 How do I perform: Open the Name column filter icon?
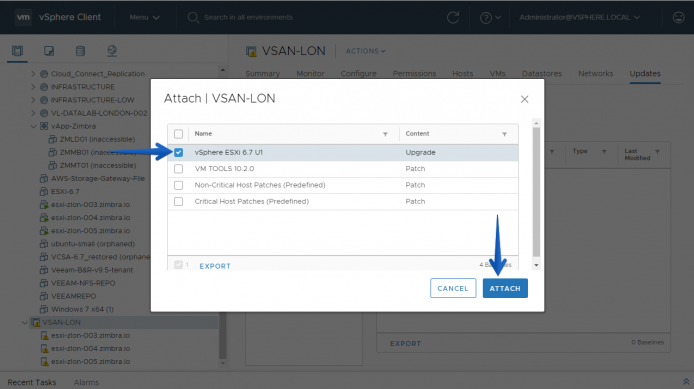click(x=385, y=134)
